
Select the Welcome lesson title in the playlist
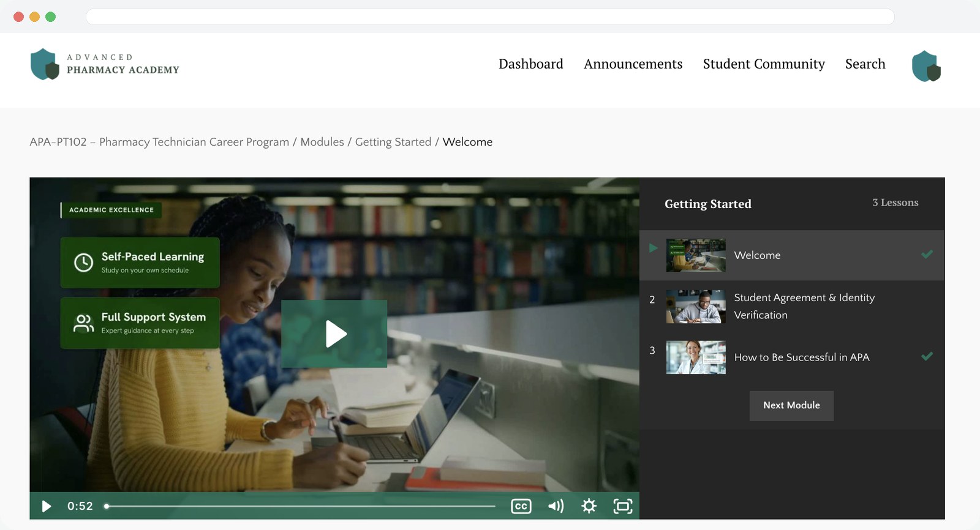[757, 255]
